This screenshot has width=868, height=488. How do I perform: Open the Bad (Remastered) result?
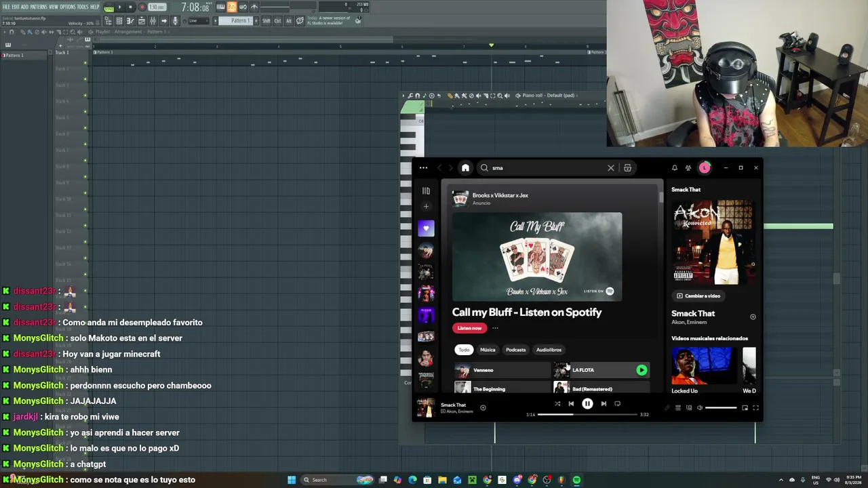click(601, 388)
